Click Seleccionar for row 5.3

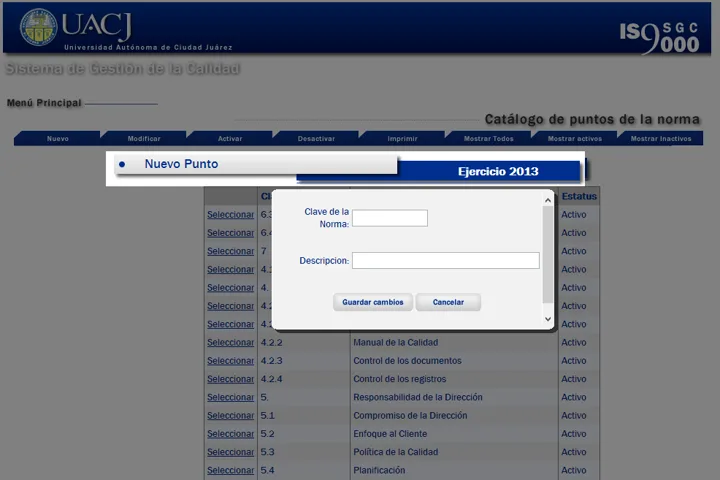pyautogui.click(x=231, y=452)
